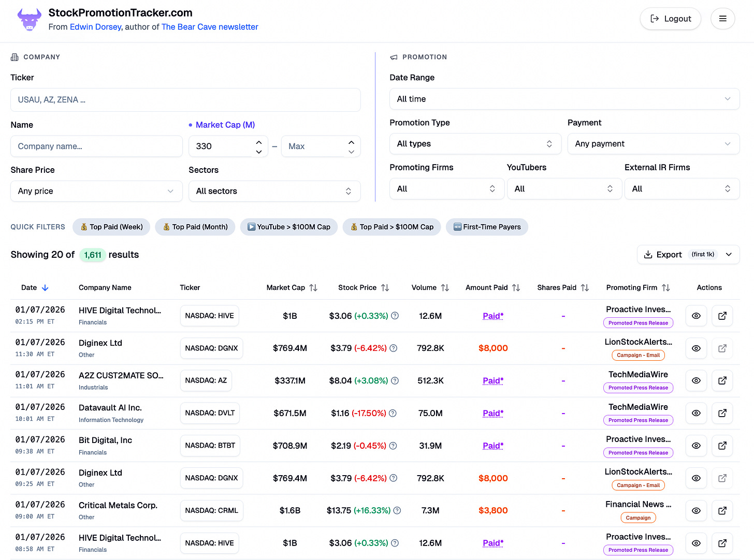Open external link for HIVE 02:15 PM row
754x560 pixels.
point(722,316)
